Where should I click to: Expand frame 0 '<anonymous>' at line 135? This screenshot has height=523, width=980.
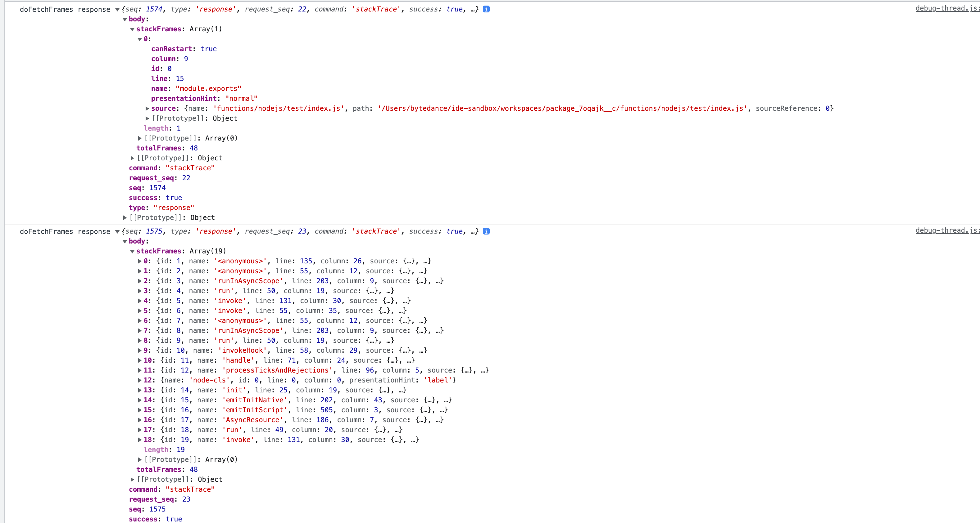click(140, 261)
